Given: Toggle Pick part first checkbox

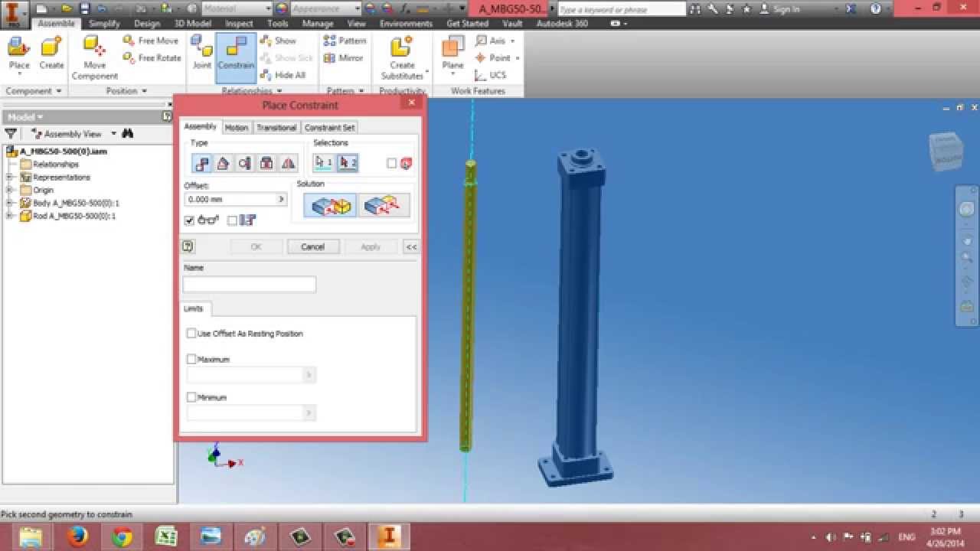Looking at the screenshot, I should pos(392,163).
